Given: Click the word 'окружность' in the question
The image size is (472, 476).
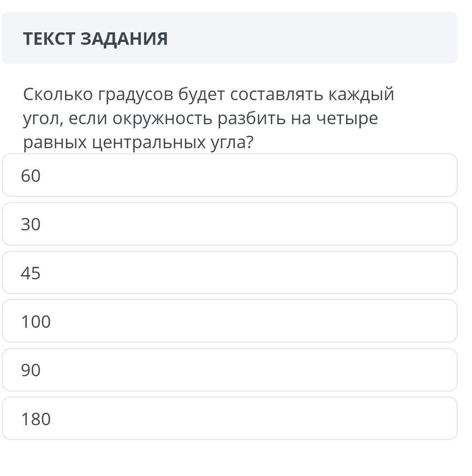Looking at the screenshot, I should pyautogui.click(x=162, y=119).
